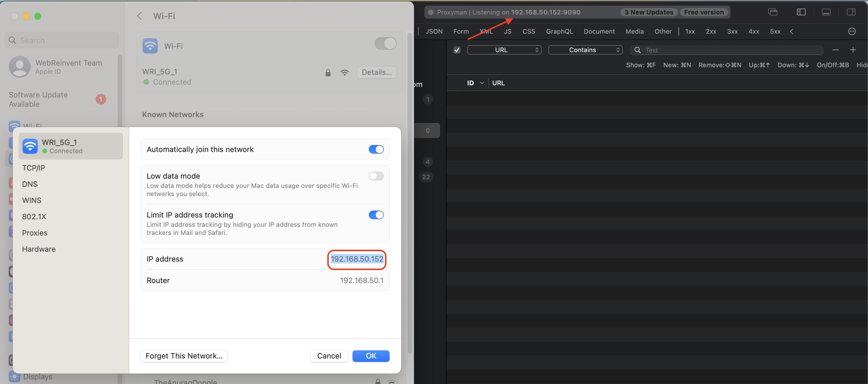Toggle Automatically join this network switch
This screenshot has width=868, height=384.
376,149
